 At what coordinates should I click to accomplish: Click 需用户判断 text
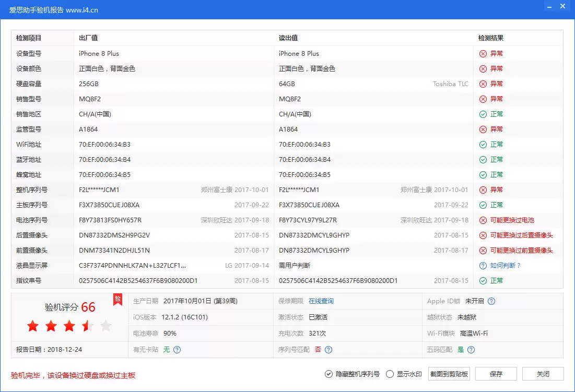pyautogui.click(x=295, y=266)
